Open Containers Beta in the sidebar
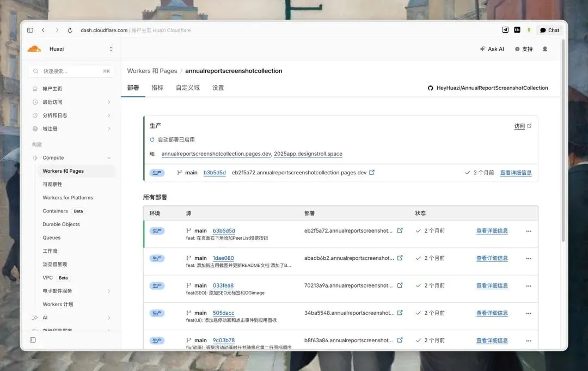The image size is (588, 371). point(63,211)
